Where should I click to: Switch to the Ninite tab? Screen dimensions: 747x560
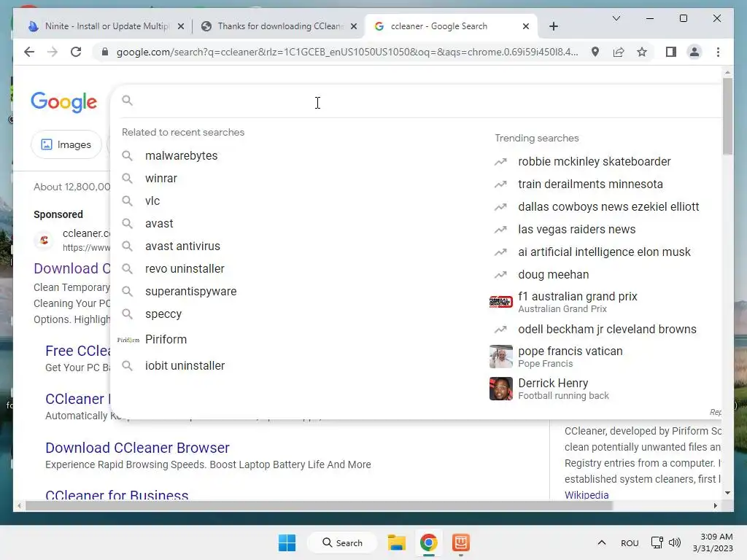tap(107, 26)
